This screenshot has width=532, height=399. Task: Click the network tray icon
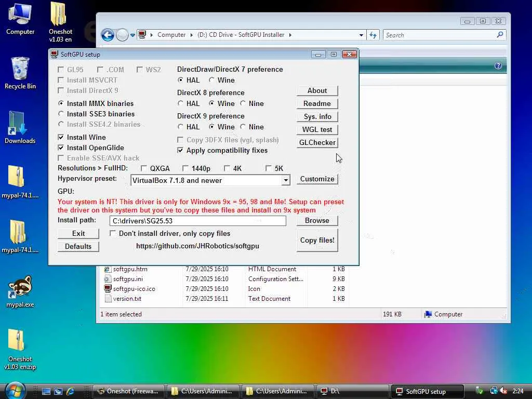[494, 391]
